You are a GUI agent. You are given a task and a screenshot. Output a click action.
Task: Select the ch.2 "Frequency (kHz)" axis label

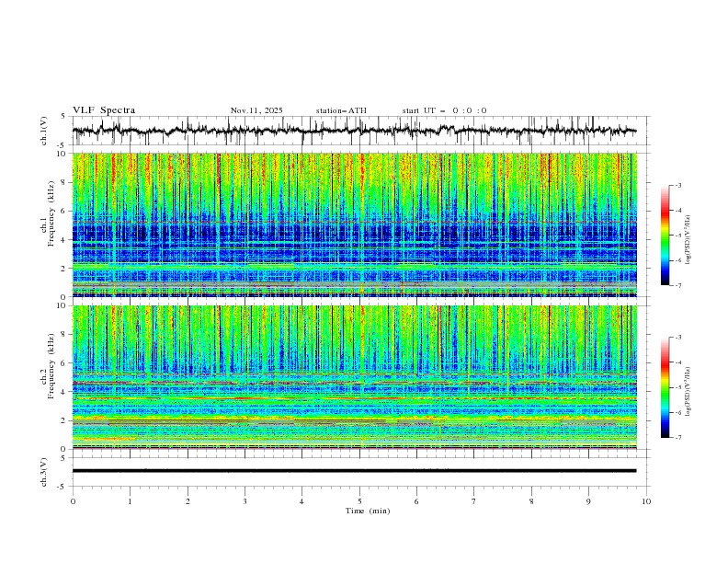tap(51, 365)
